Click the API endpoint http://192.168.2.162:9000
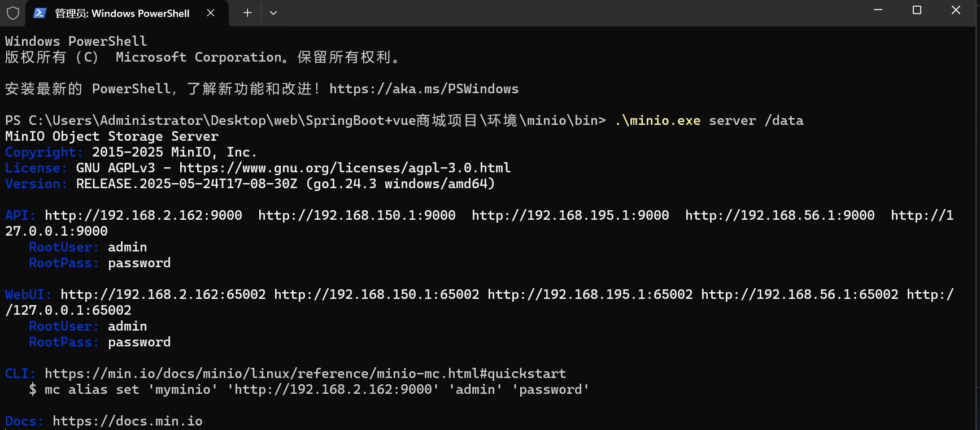 [x=144, y=215]
